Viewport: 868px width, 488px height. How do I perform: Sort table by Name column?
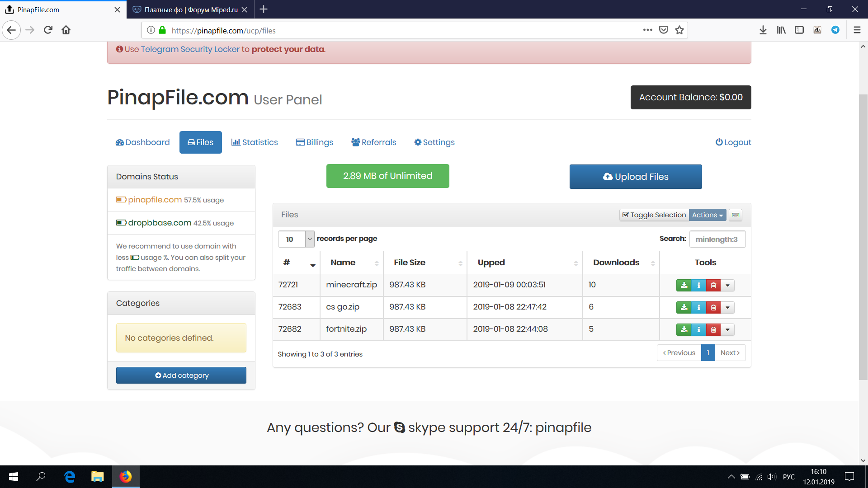tap(352, 263)
